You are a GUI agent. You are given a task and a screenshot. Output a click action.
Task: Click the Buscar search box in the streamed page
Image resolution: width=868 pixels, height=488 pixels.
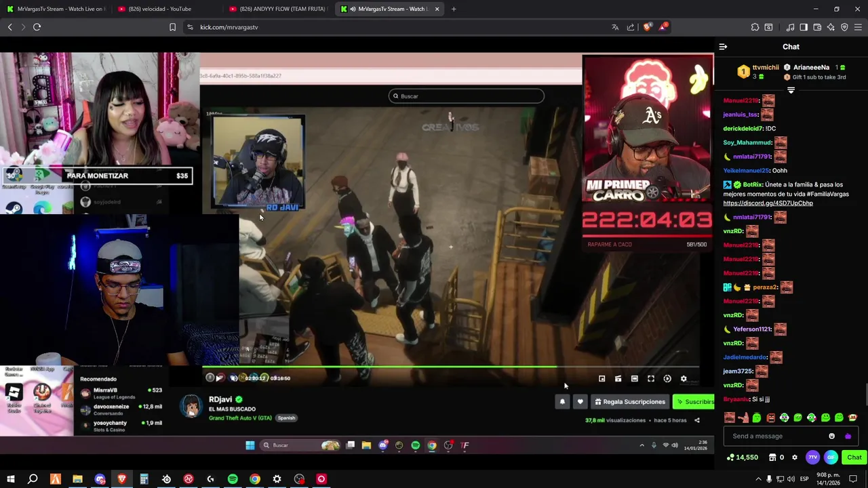tap(466, 96)
